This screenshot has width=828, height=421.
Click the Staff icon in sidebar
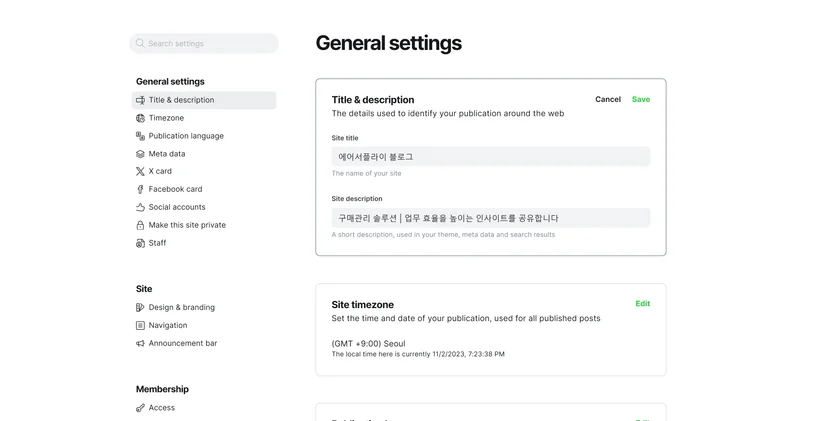tap(140, 244)
